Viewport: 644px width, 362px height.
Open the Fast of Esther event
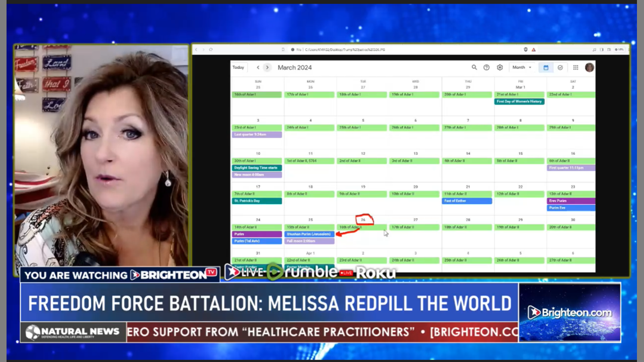(x=467, y=201)
